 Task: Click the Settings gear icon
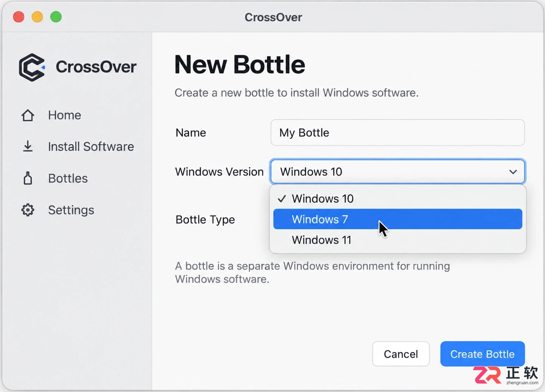[28, 210]
